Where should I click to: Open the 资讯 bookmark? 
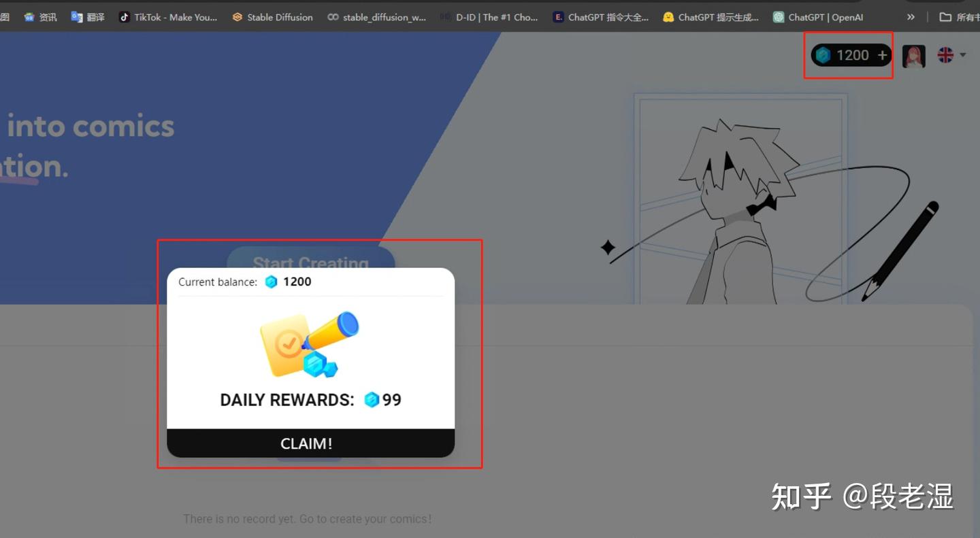[x=40, y=17]
